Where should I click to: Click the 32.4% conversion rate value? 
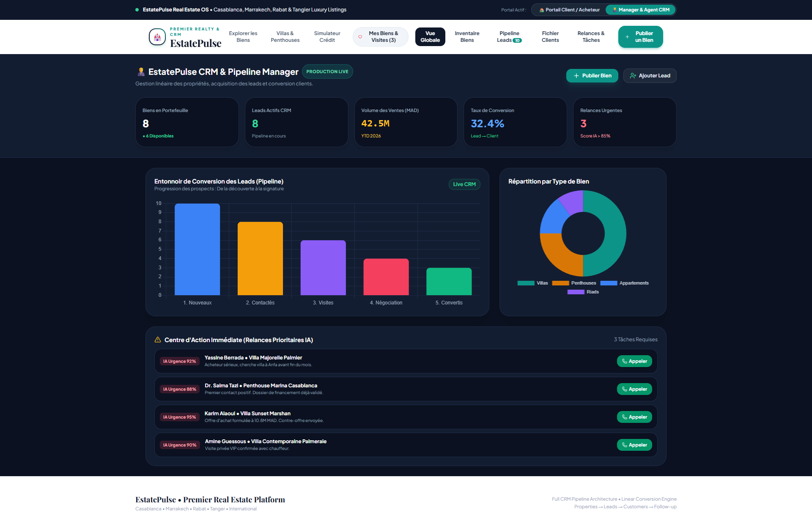487,123
